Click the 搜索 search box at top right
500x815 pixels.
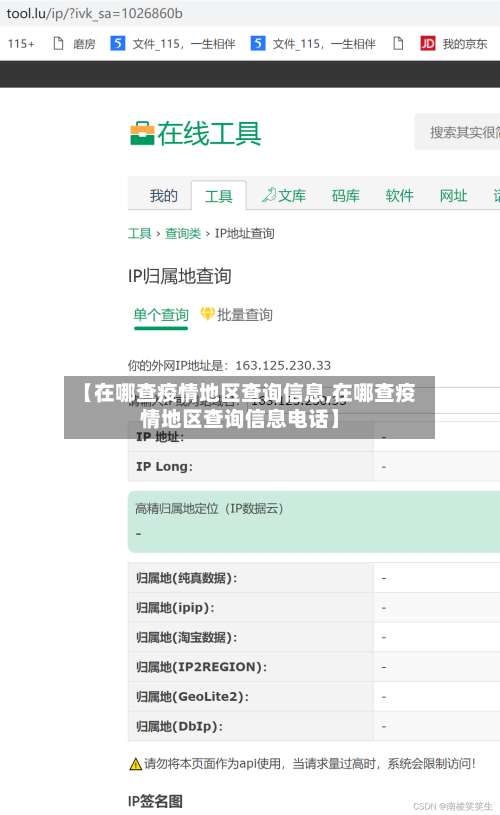click(x=457, y=132)
